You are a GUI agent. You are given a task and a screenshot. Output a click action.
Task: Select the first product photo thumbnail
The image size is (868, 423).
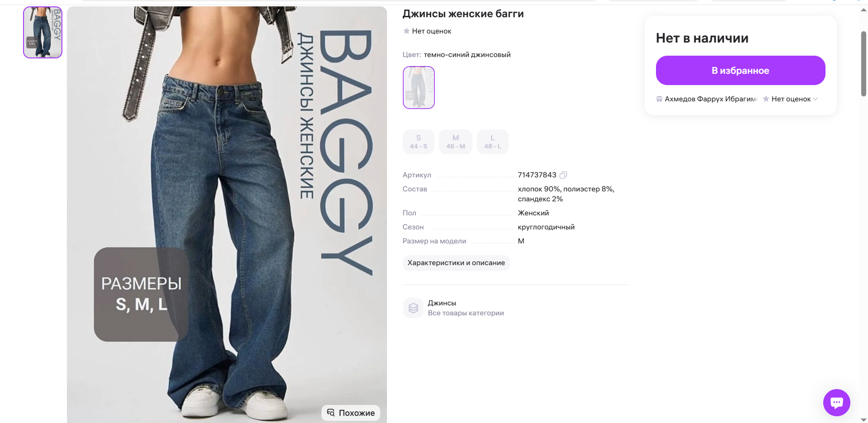pyautogui.click(x=42, y=32)
